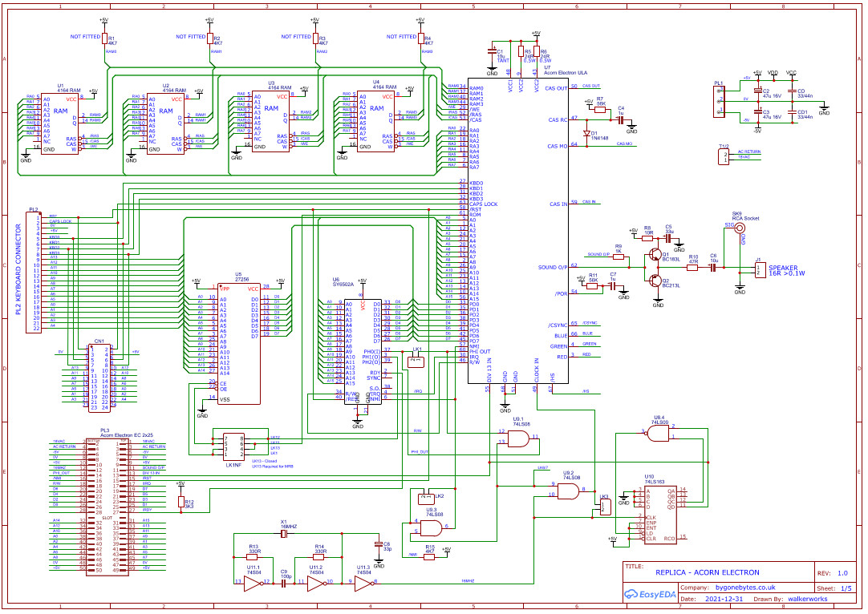
Task: Click the D1 1N4148 diode symbol
Action: 586,133
